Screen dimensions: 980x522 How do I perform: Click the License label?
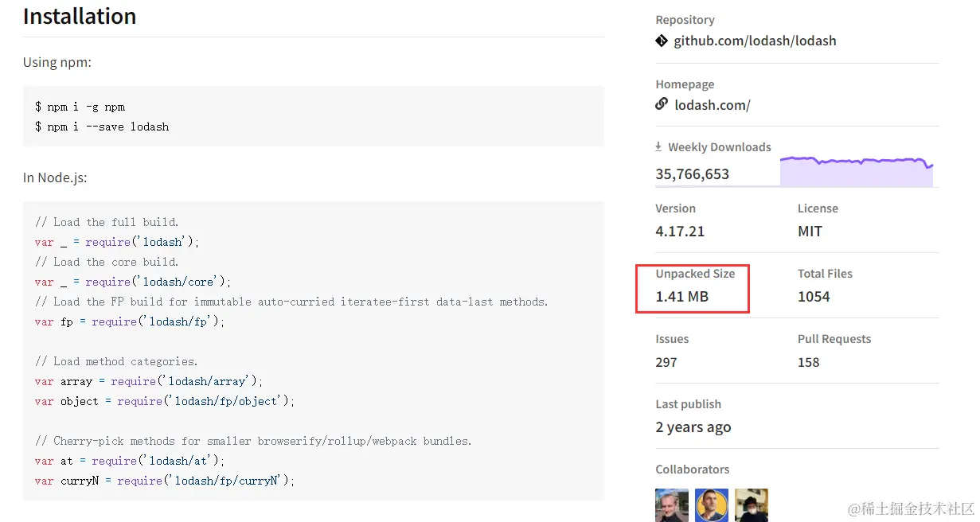coord(818,208)
